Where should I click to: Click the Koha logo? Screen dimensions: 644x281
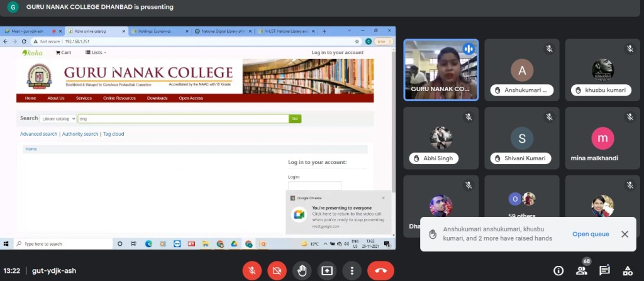click(32, 53)
